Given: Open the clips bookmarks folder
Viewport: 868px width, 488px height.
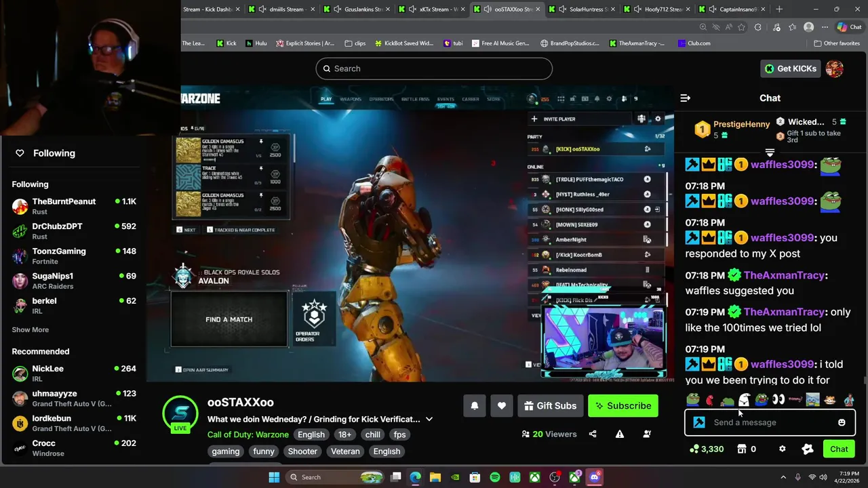Looking at the screenshot, I should click(355, 43).
